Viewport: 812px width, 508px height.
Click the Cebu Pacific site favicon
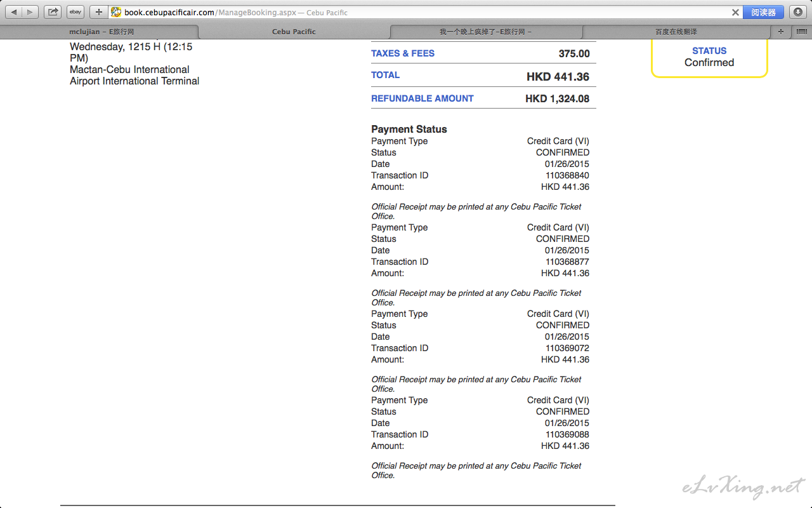coord(116,12)
